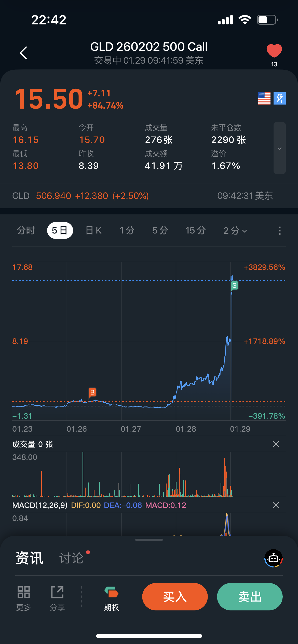Open the 2分 interval dropdown
298x644 pixels.
[235, 231]
